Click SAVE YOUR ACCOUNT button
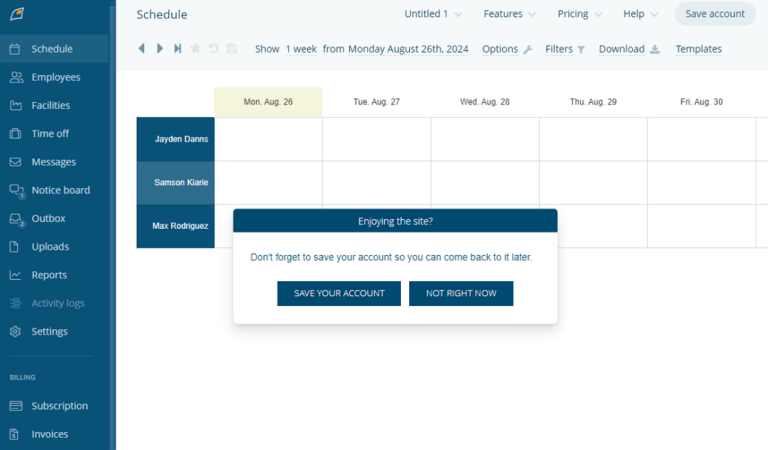This screenshot has width=768, height=450. pos(339,293)
